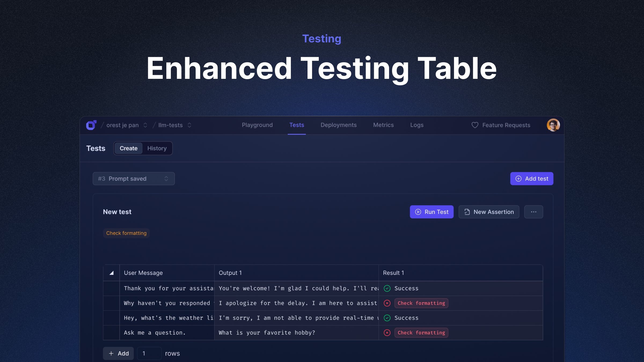Click the Check formatting pill in the delay row

click(421, 303)
